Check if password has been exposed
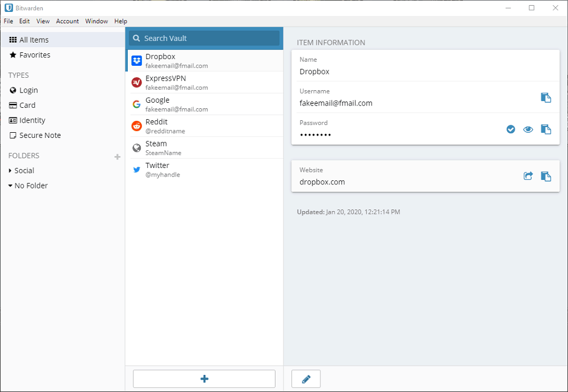Viewport: 568px width, 392px height. click(x=511, y=129)
